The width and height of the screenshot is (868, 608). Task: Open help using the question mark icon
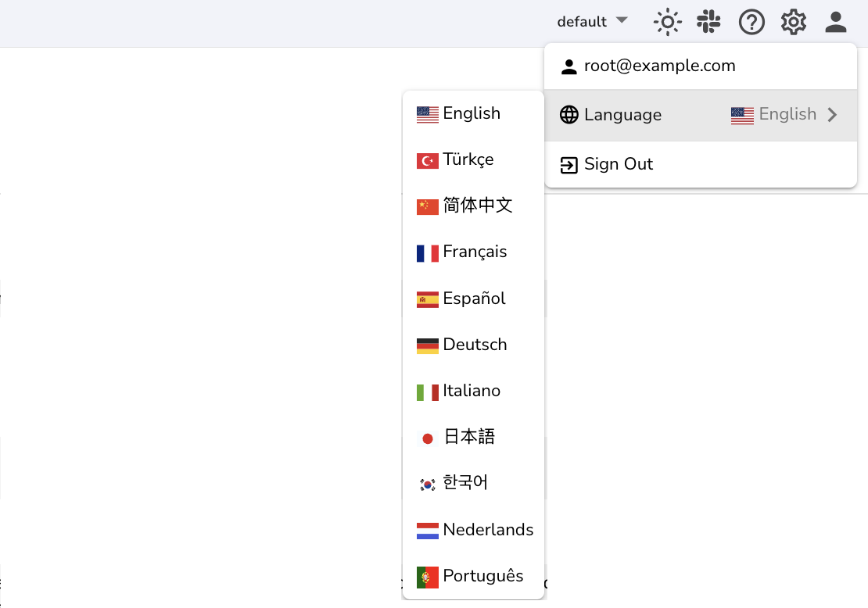[x=751, y=21]
